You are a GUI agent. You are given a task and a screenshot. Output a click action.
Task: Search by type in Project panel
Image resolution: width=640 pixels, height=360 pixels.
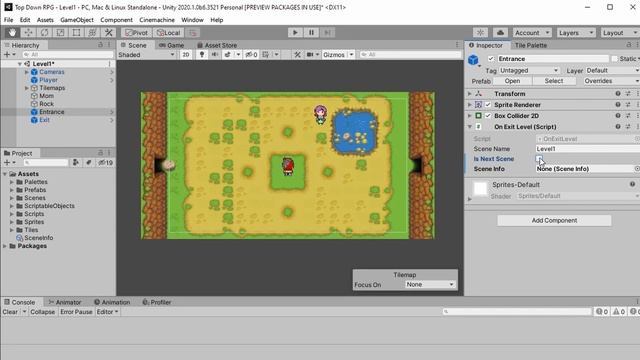coord(76,162)
